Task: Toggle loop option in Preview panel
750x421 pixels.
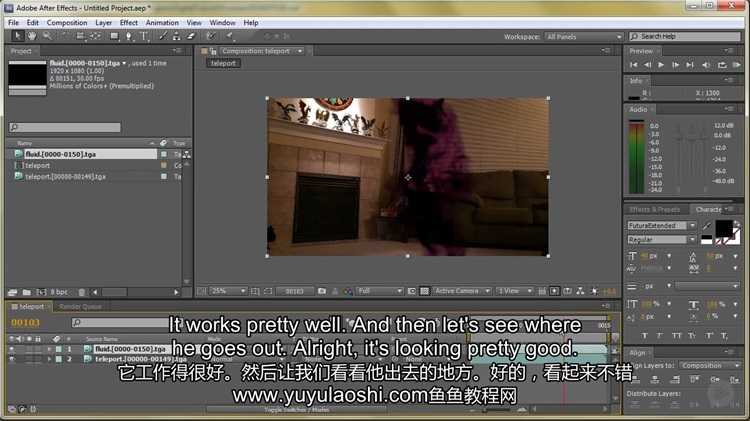Action: coord(722,65)
